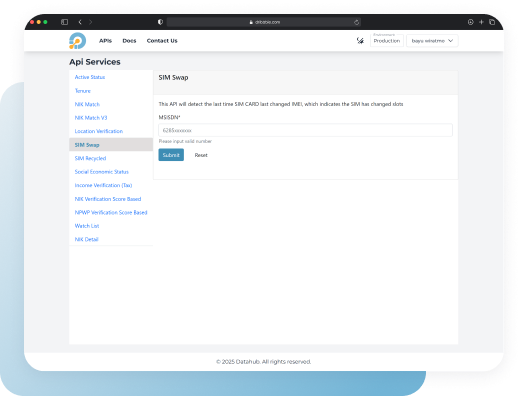Image resolution: width=522 pixels, height=396 pixels.
Task: Open the APIs menu
Action: 105,41
